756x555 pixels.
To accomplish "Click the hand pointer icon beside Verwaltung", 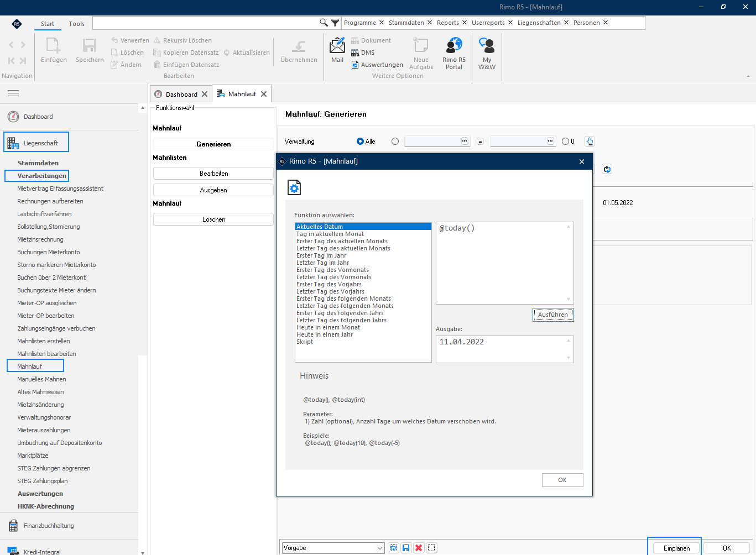I will (590, 142).
